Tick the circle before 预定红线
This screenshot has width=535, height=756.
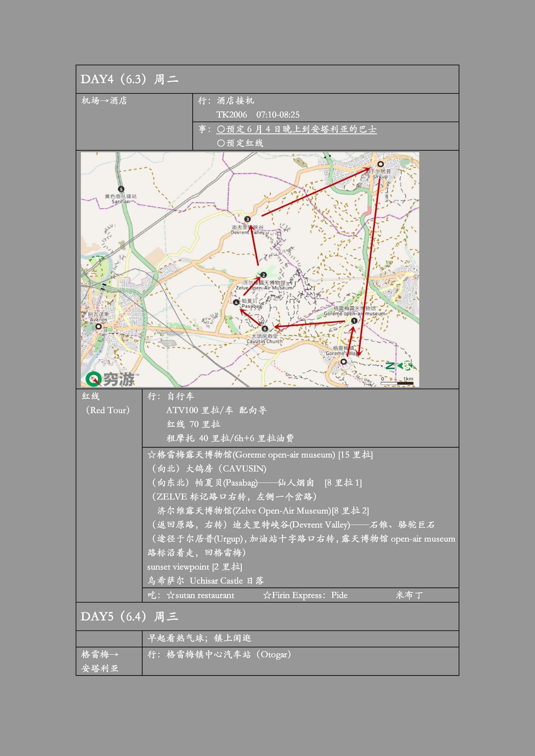click(x=221, y=143)
